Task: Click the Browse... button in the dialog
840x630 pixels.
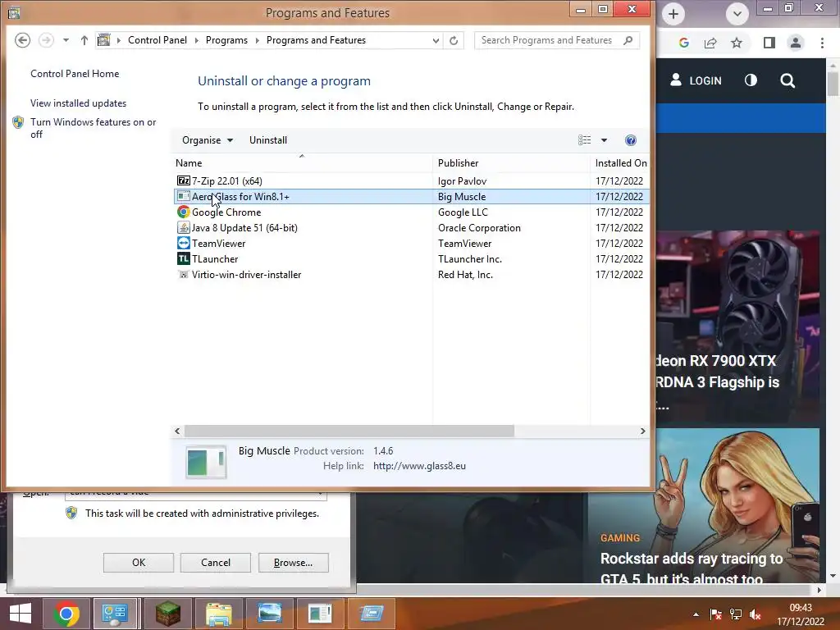Action: pos(293,563)
